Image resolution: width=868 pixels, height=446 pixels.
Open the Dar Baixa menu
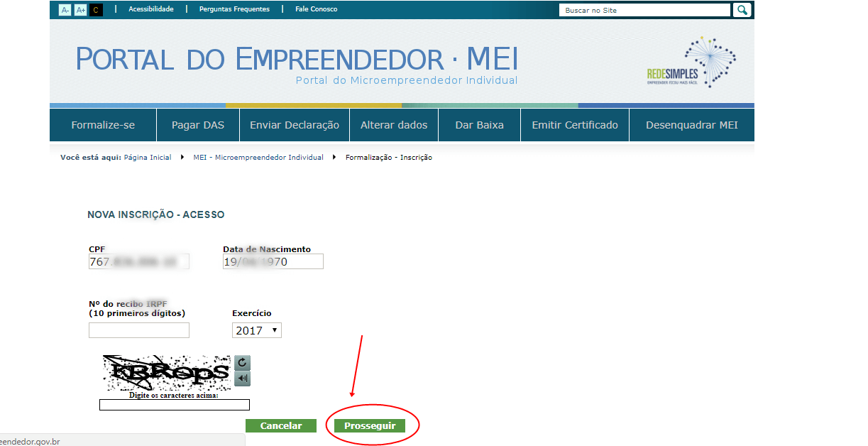coord(480,125)
